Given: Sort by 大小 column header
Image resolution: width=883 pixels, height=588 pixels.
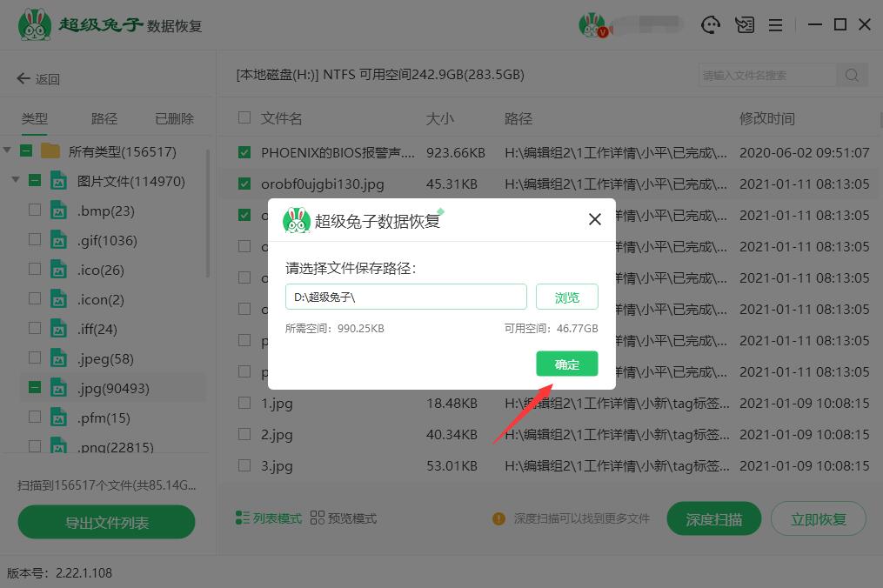Looking at the screenshot, I should 440,118.
